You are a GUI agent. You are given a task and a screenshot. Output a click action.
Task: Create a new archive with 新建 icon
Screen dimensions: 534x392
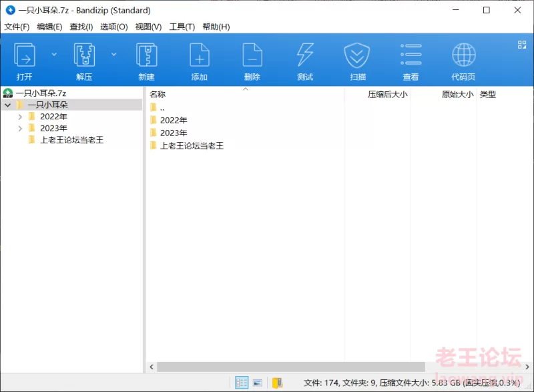tap(146, 55)
